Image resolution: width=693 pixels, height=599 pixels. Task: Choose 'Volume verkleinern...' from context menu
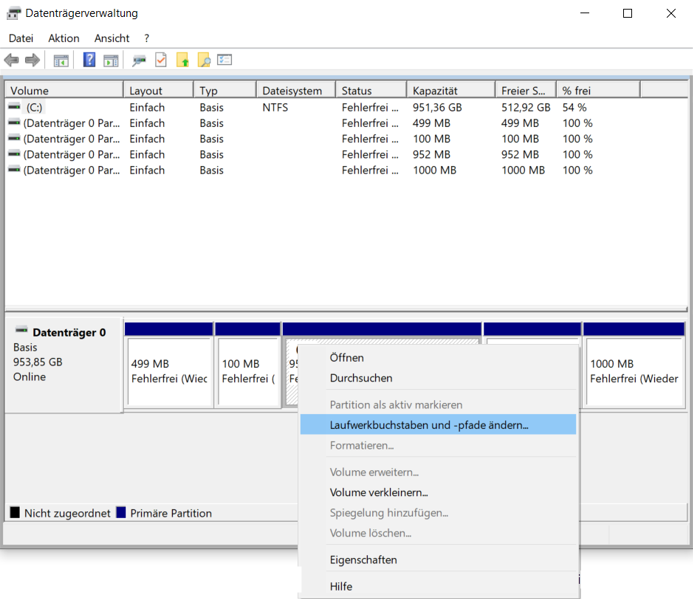click(379, 492)
